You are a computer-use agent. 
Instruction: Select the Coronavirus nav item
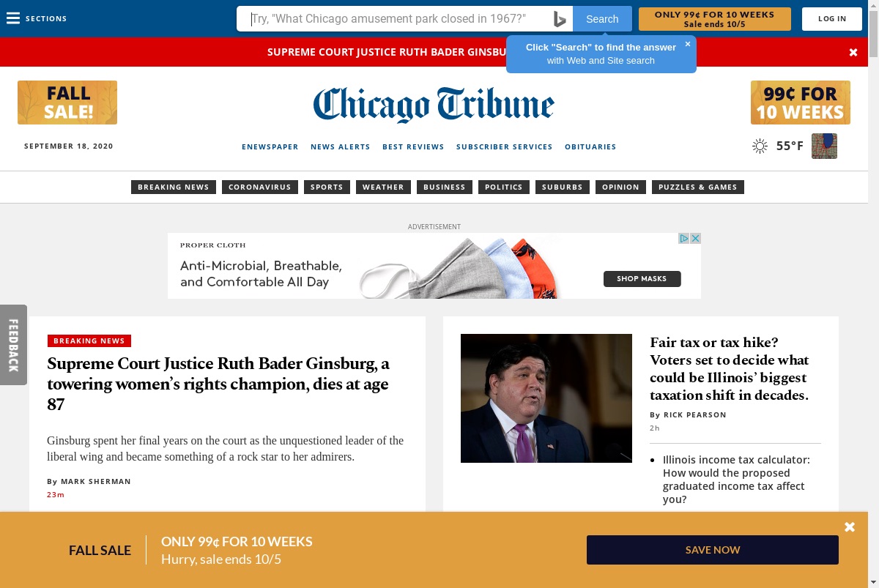point(260,187)
